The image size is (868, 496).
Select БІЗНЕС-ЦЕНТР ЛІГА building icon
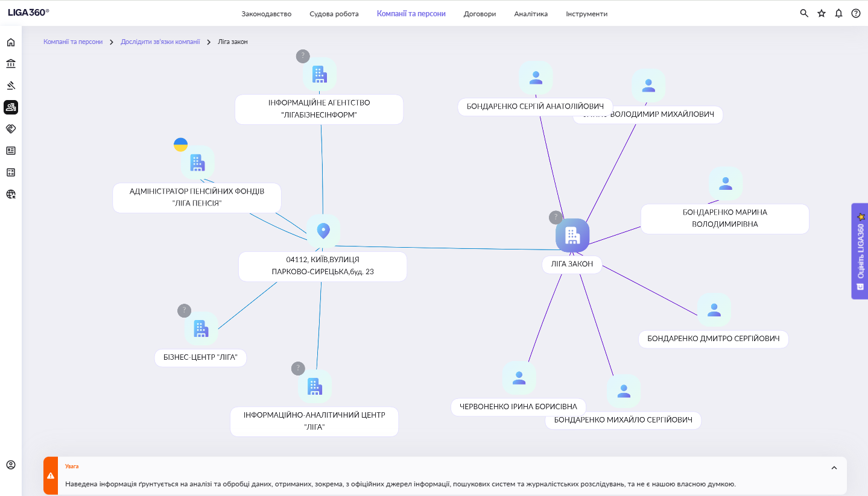201,328
